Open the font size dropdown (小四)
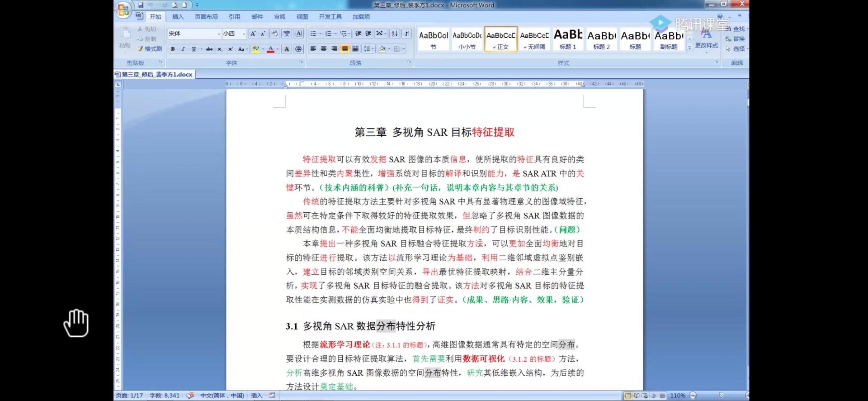The height and width of the screenshot is (401, 868). point(244,34)
